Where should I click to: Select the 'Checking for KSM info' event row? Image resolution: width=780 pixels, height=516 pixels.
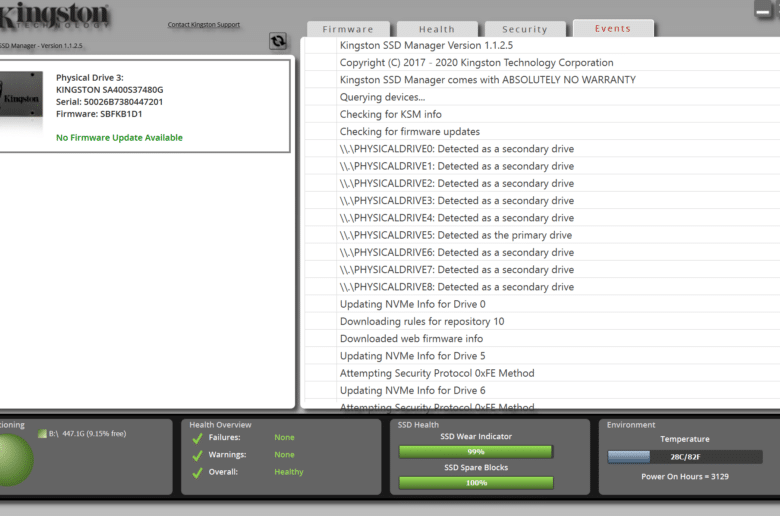coord(542,114)
